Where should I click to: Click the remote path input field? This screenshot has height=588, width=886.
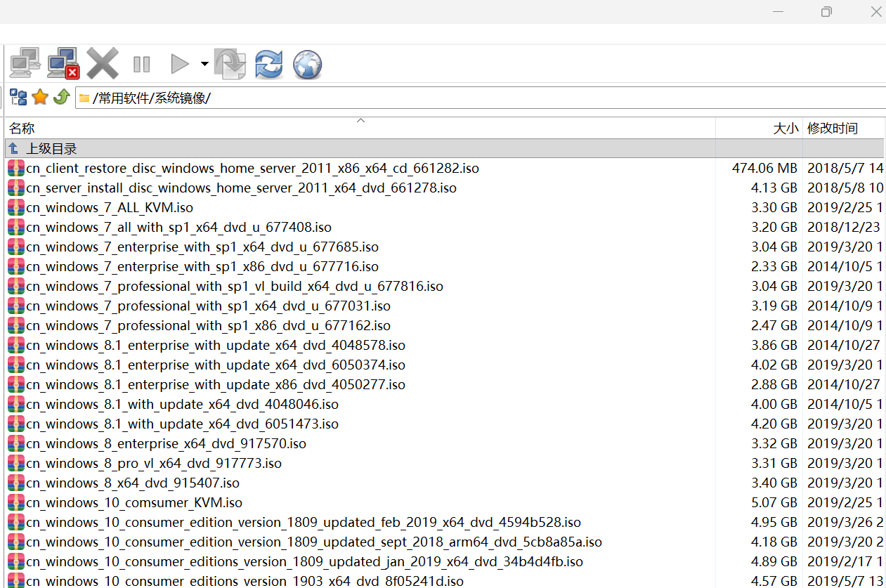click(x=481, y=98)
